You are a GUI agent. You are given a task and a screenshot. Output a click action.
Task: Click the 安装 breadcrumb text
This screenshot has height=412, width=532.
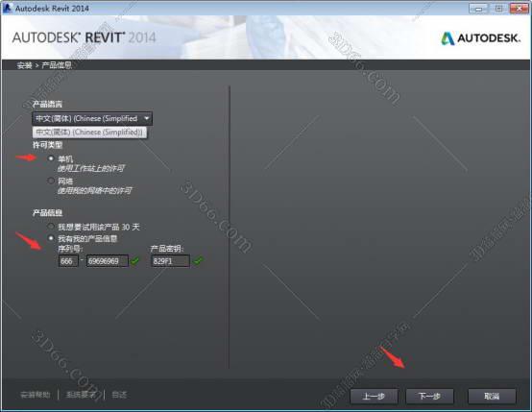coord(24,65)
